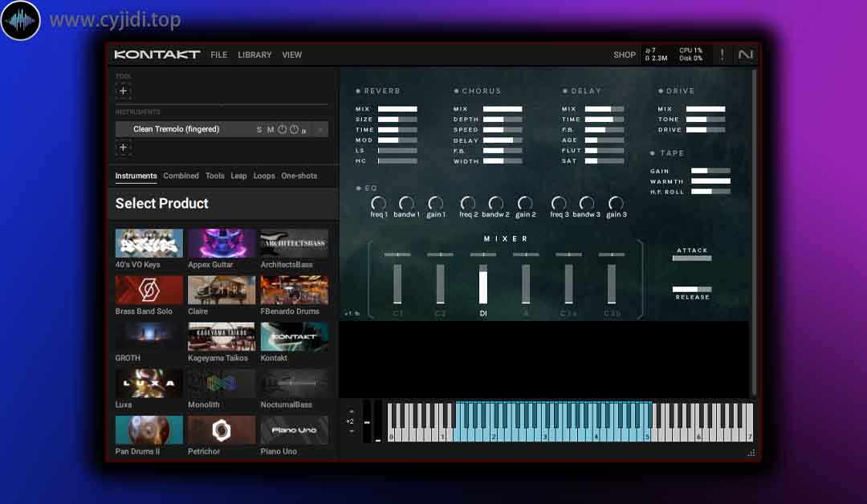Screen dimensions: 867x504
Task: Click the DI channel fader in MIXER
Action: (483, 284)
